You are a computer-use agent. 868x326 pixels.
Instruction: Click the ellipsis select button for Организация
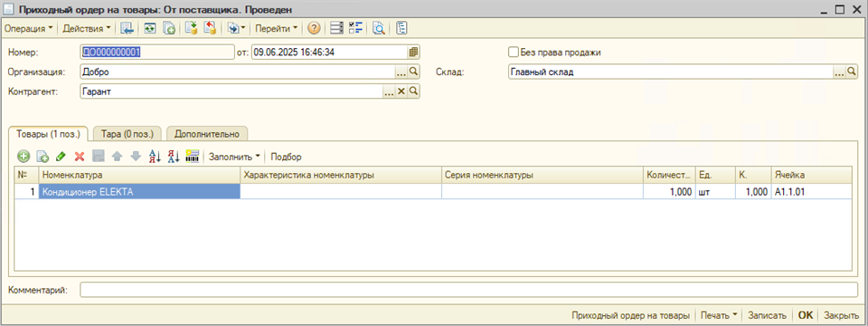(x=401, y=72)
